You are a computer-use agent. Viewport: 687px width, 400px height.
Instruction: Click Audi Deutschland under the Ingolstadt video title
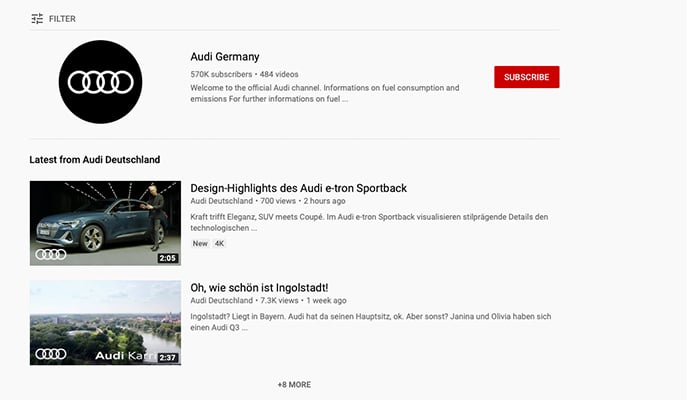pyautogui.click(x=222, y=300)
